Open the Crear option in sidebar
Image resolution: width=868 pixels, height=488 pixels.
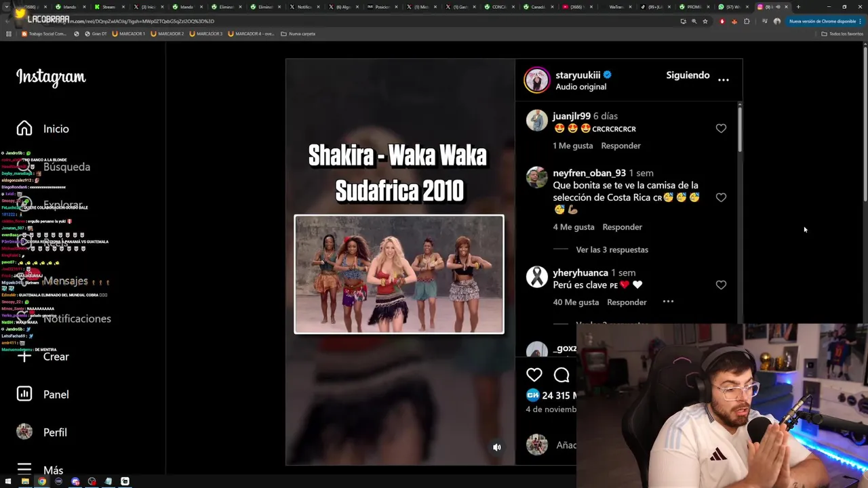(x=43, y=357)
